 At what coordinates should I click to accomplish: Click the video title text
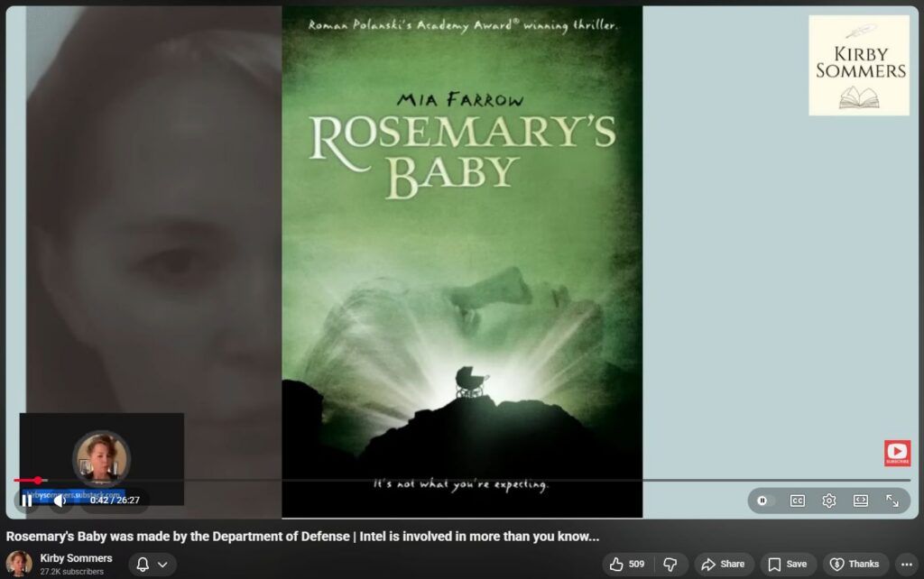coord(302,537)
